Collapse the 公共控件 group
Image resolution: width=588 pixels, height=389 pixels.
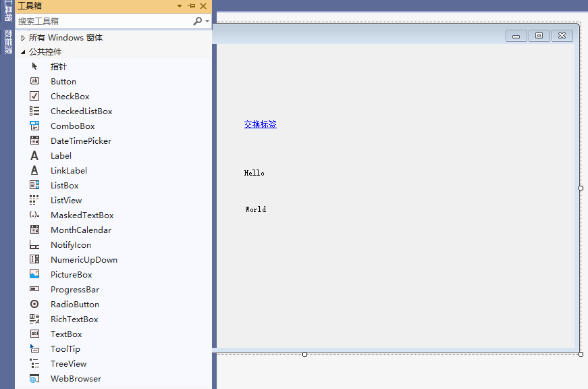coord(23,52)
